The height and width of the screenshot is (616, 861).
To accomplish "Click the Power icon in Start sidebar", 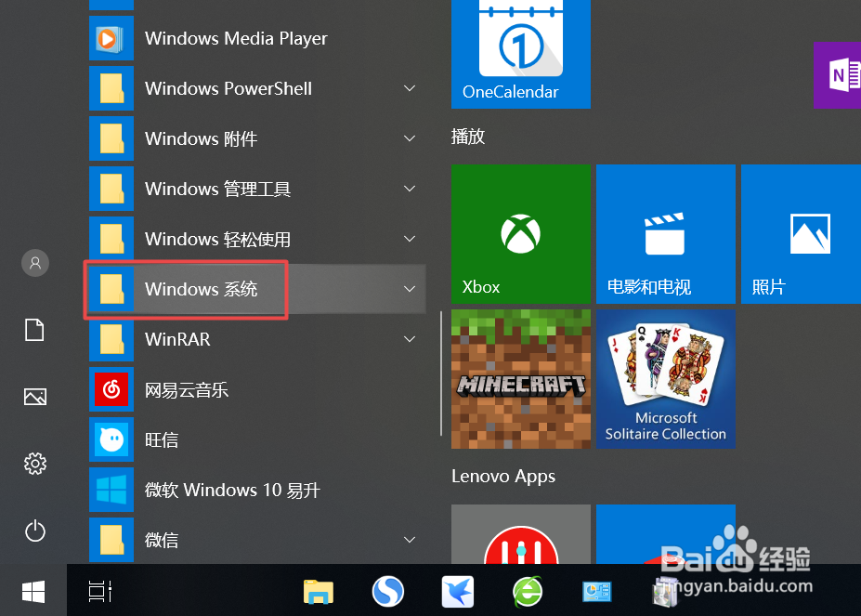I will click(35, 531).
